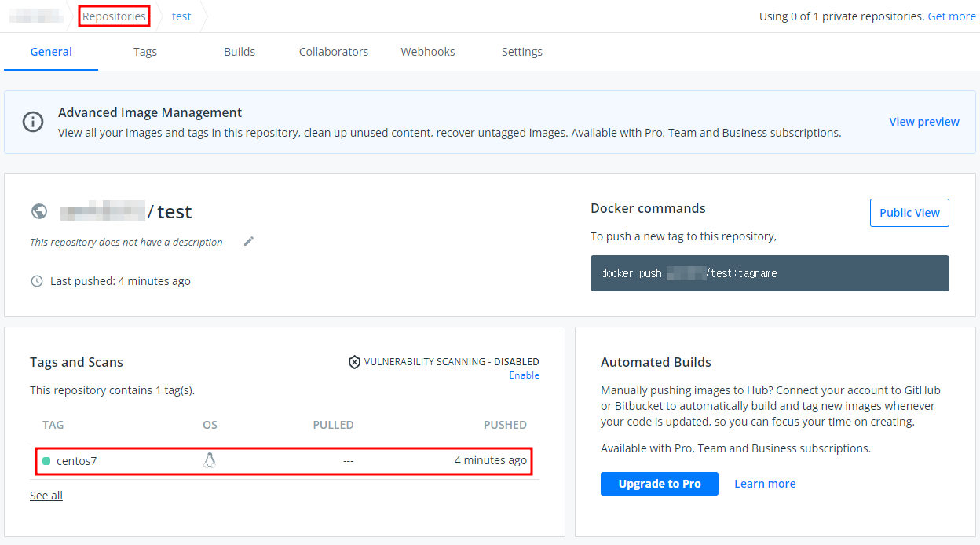Click the globe public visibility icon
Image resolution: width=980 pixels, height=545 pixels.
click(x=38, y=211)
